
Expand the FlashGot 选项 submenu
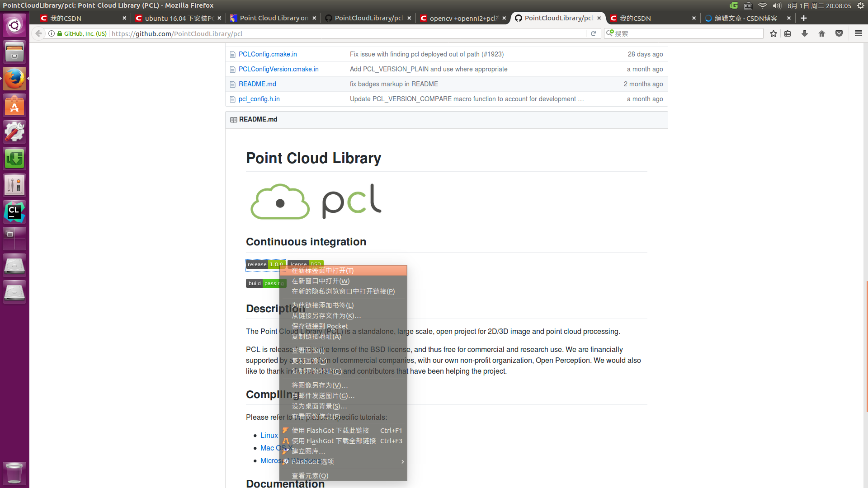click(x=344, y=461)
